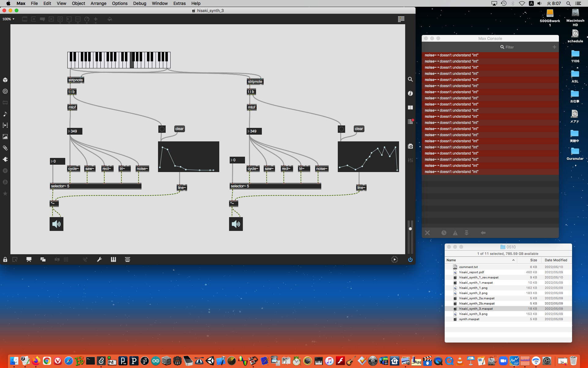
Task: Turn on audio with power button
Action: click(410, 259)
